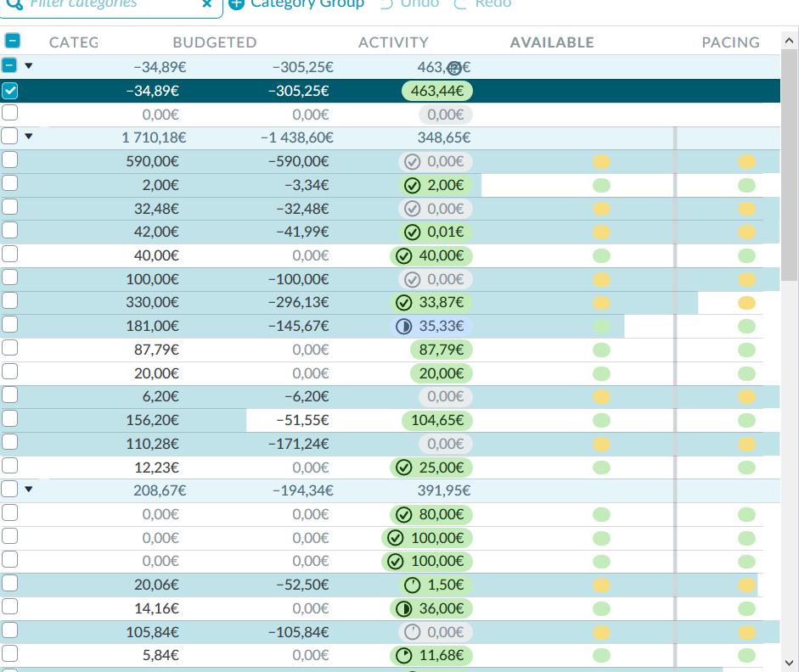Click the -52,50€ activity cell

(302, 585)
